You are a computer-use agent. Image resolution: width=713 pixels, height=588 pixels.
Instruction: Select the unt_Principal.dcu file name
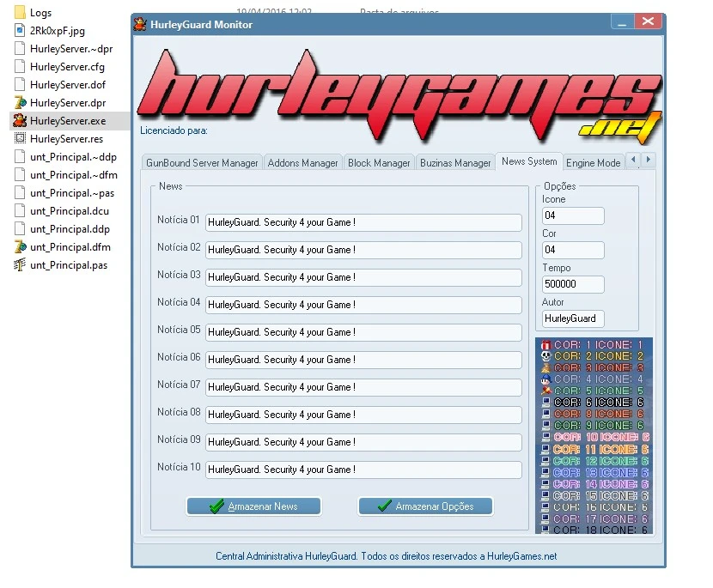coord(70,211)
